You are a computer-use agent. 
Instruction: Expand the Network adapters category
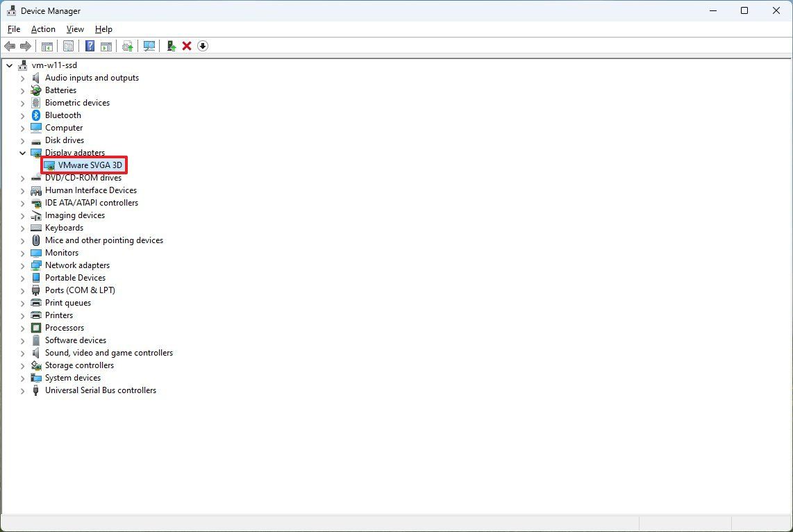coord(22,265)
